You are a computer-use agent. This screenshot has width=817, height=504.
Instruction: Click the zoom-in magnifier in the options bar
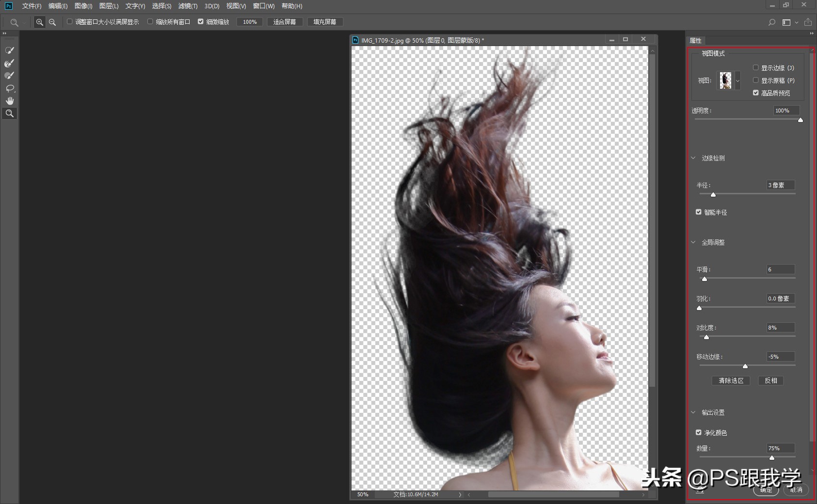click(40, 21)
